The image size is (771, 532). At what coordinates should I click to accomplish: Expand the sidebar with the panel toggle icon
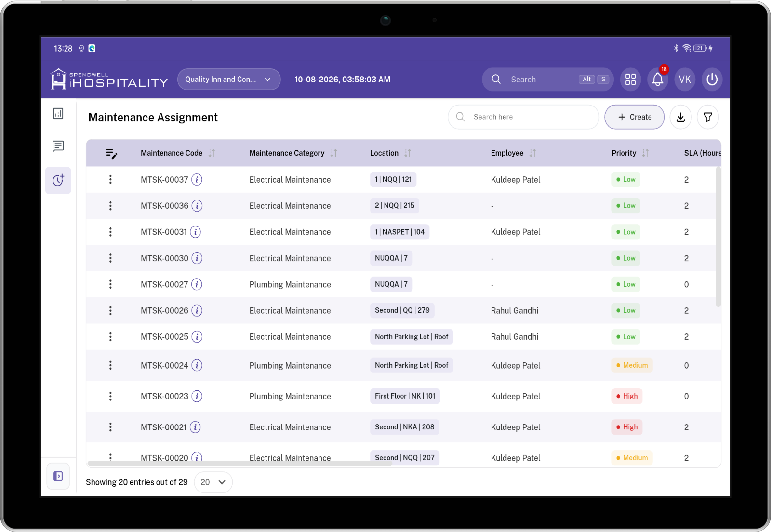point(58,476)
